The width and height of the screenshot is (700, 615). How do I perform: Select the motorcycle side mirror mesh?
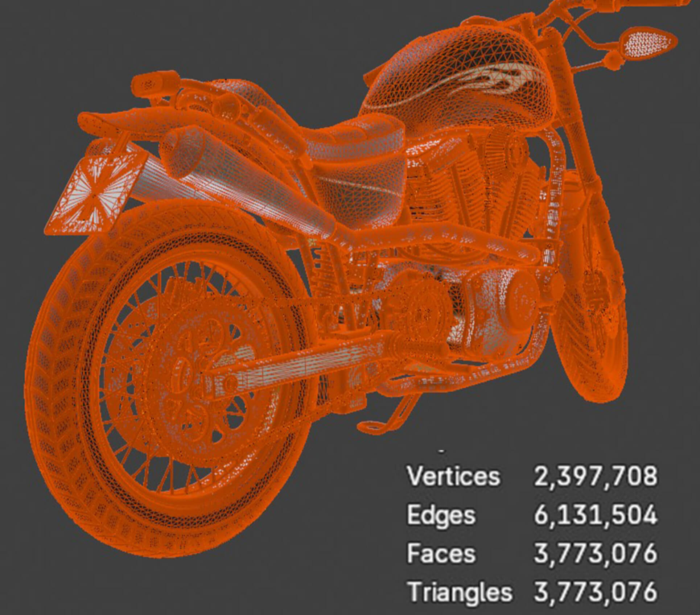[x=648, y=44]
